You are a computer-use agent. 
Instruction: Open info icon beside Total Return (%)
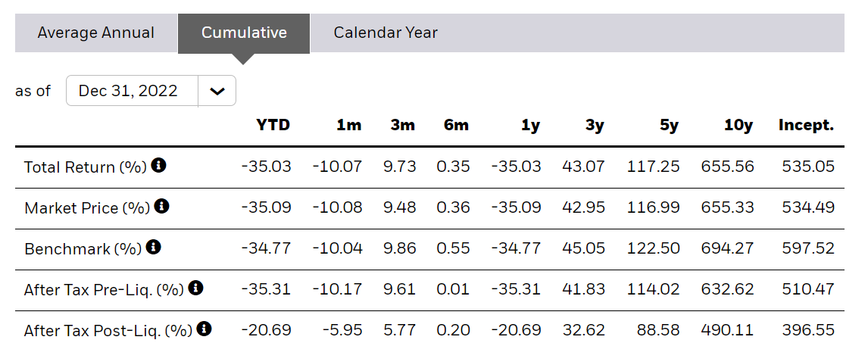point(159,165)
